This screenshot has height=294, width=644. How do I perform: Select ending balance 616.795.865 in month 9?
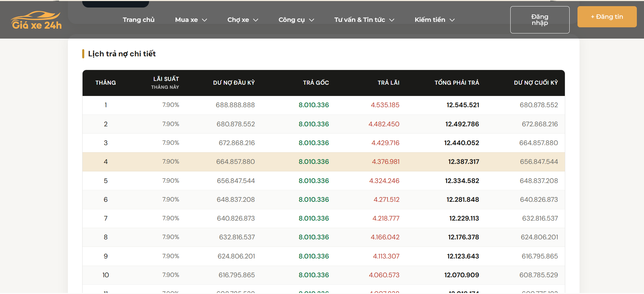pyautogui.click(x=540, y=256)
